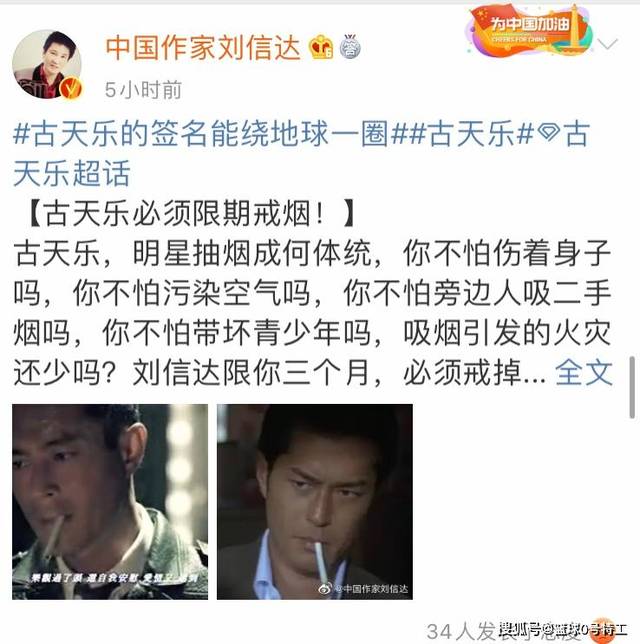Open the 为中国加油 banner badge

coord(530,31)
